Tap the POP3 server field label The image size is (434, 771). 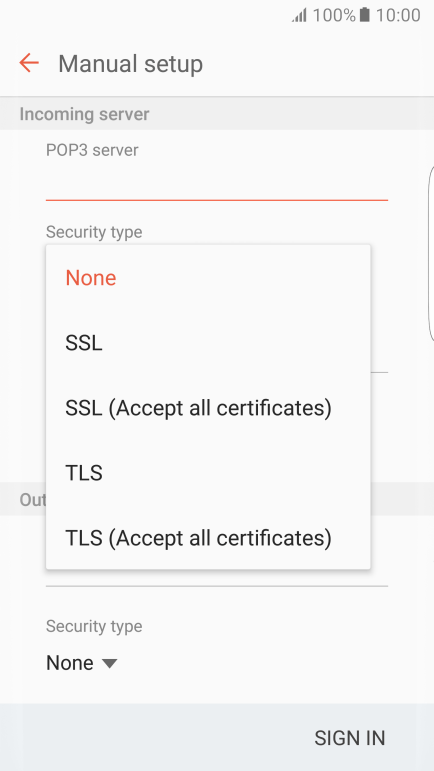click(92, 150)
